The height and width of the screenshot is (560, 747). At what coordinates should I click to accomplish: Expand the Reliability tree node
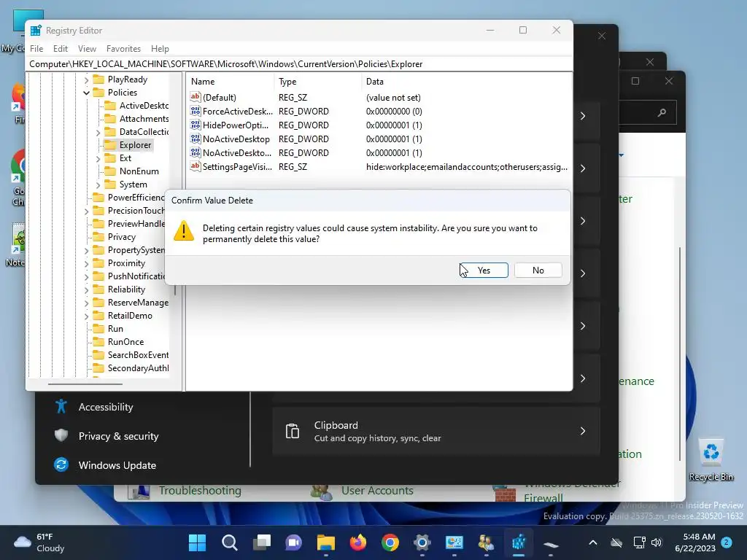(x=86, y=289)
